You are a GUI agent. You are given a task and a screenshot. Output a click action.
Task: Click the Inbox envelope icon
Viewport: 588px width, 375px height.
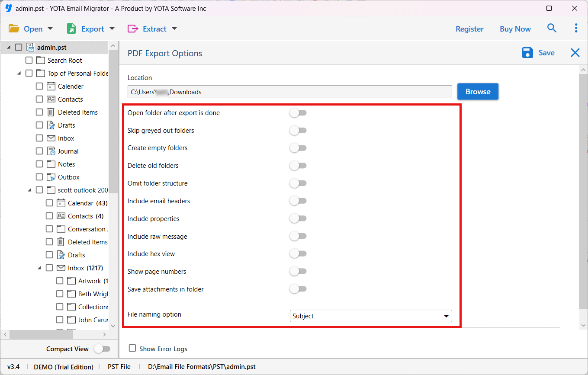point(51,138)
